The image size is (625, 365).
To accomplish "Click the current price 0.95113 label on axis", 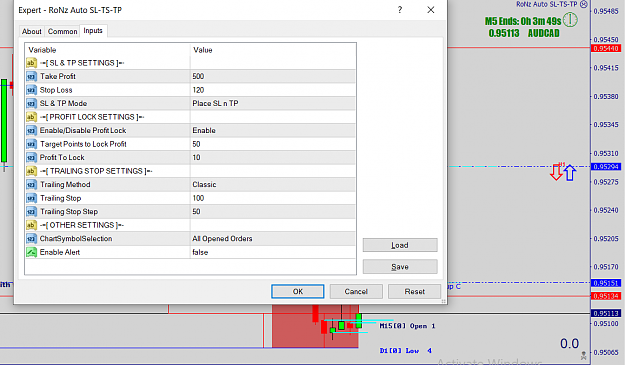I will click(x=606, y=314).
